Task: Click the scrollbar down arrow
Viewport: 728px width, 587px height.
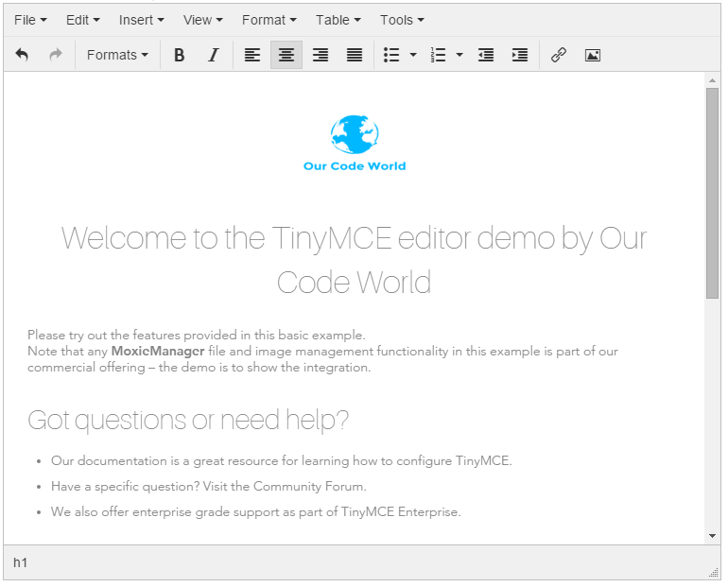Action: coord(712,536)
